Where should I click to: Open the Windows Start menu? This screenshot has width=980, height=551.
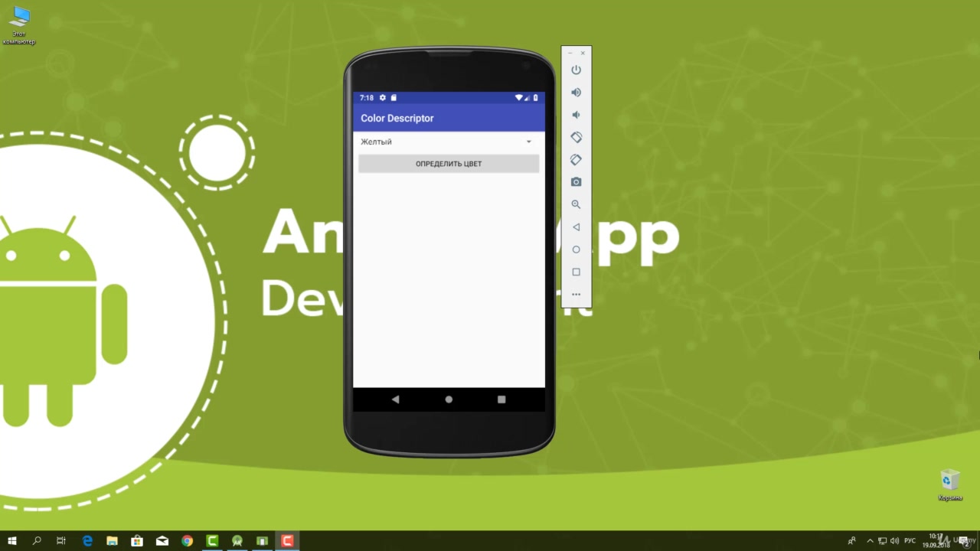(12, 541)
